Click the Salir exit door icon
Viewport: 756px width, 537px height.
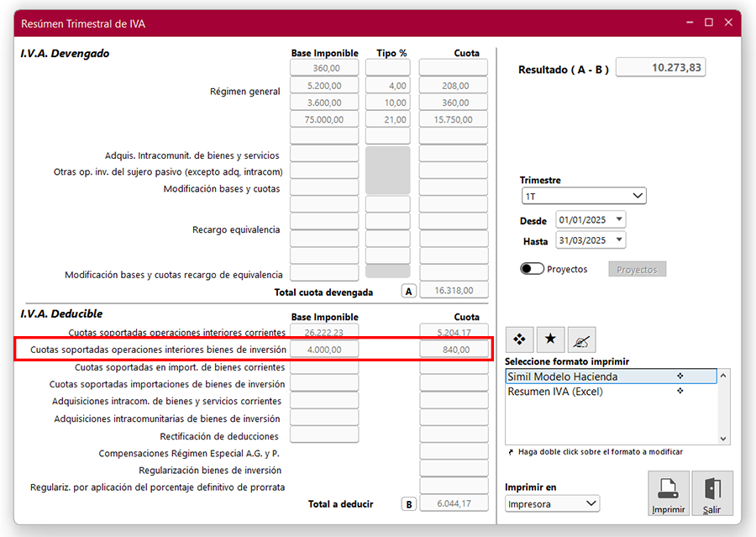point(711,489)
